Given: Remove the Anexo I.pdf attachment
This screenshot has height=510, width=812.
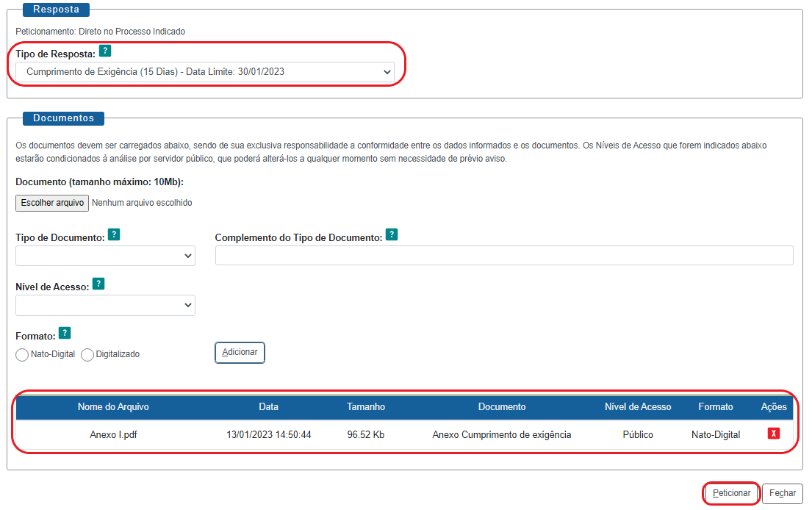Looking at the screenshot, I should [773, 434].
